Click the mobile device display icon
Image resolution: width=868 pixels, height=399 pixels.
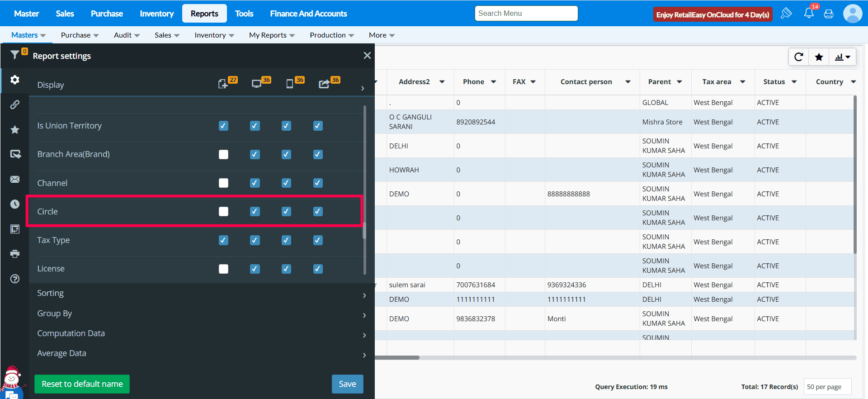click(x=290, y=84)
